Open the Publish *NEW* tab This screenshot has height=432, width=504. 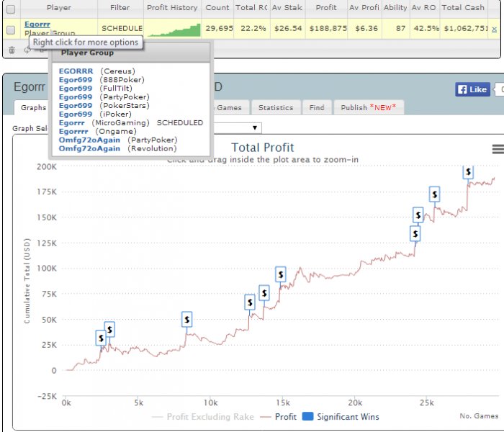(369, 108)
